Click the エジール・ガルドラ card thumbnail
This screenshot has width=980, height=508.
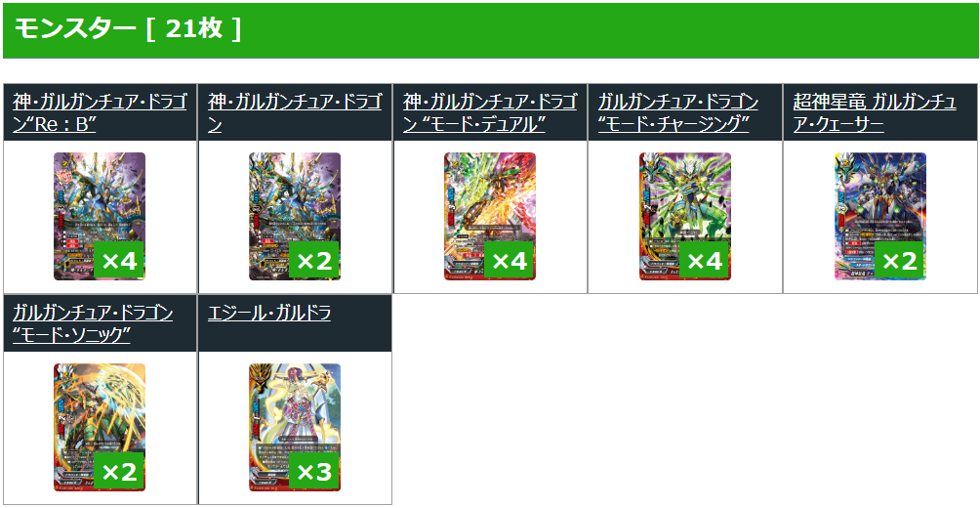click(295, 427)
